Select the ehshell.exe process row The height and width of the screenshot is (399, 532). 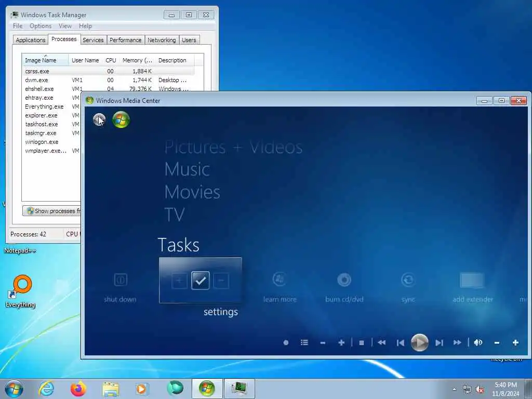109,88
